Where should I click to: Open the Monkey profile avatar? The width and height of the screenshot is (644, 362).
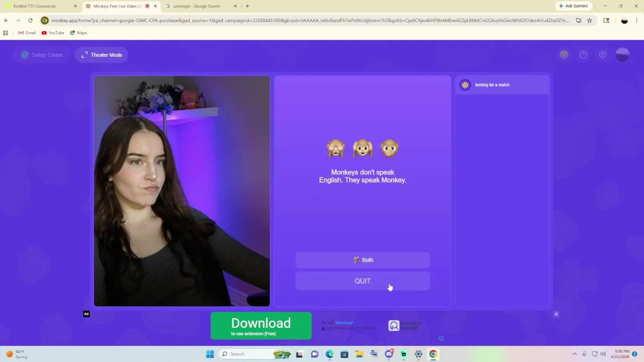click(x=622, y=55)
